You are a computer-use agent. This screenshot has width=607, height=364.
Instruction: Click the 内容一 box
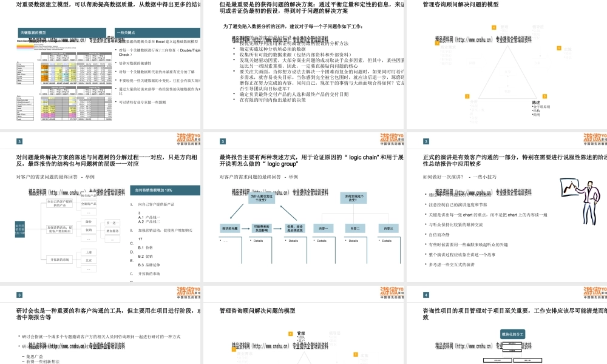[x=324, y=228]
